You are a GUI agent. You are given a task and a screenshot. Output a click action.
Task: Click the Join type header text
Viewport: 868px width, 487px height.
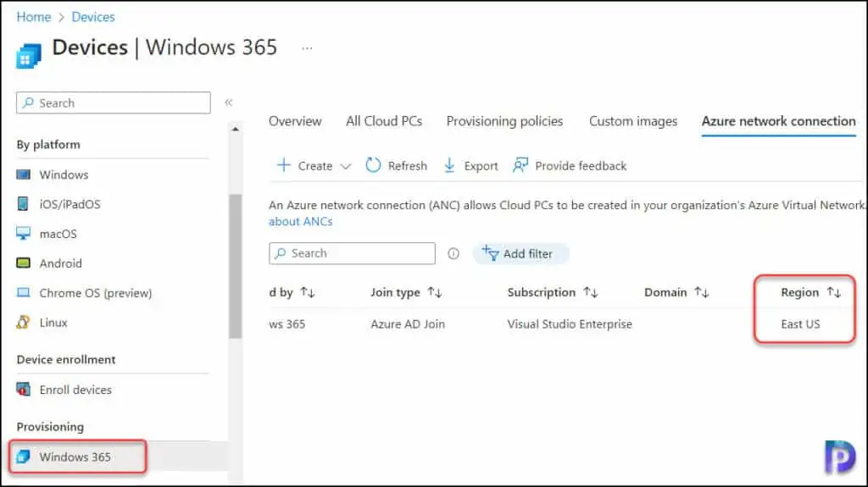pos(395,292)
